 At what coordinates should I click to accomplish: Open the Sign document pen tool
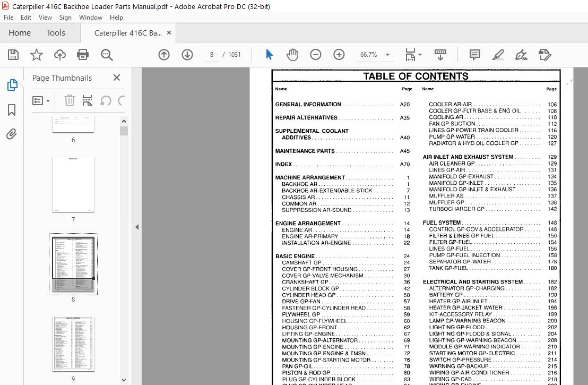(x=521, y=55)
